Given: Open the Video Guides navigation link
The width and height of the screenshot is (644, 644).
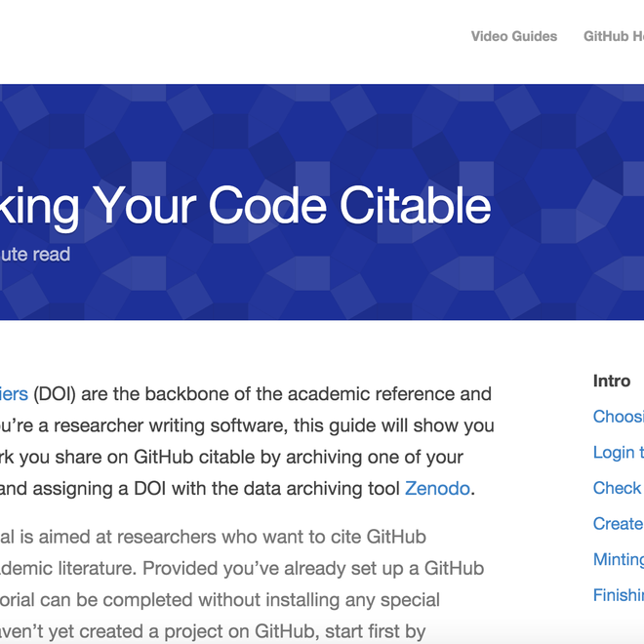Looking at the screenshot, I should pyautogui.click(x=513, y=36).
